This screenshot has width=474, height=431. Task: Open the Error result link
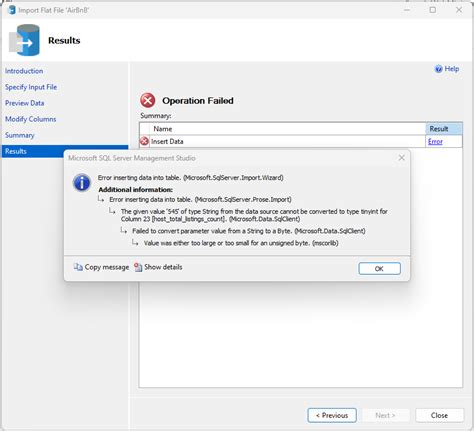[x=435, y=142]
